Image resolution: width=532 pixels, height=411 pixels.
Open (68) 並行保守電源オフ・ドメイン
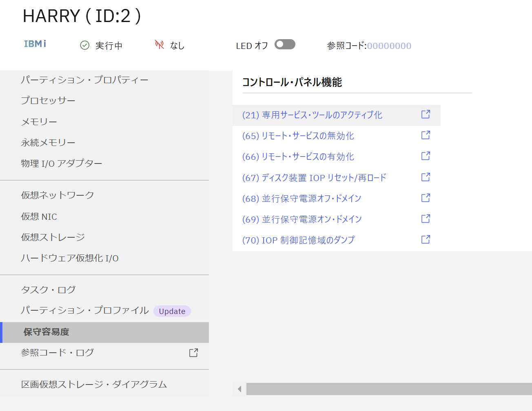click(302, 199)
